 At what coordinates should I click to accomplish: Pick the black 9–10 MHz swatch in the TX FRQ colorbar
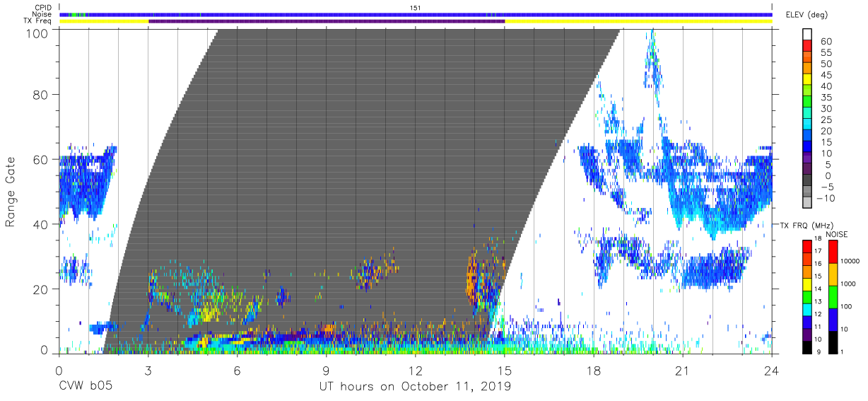(807, 346)
